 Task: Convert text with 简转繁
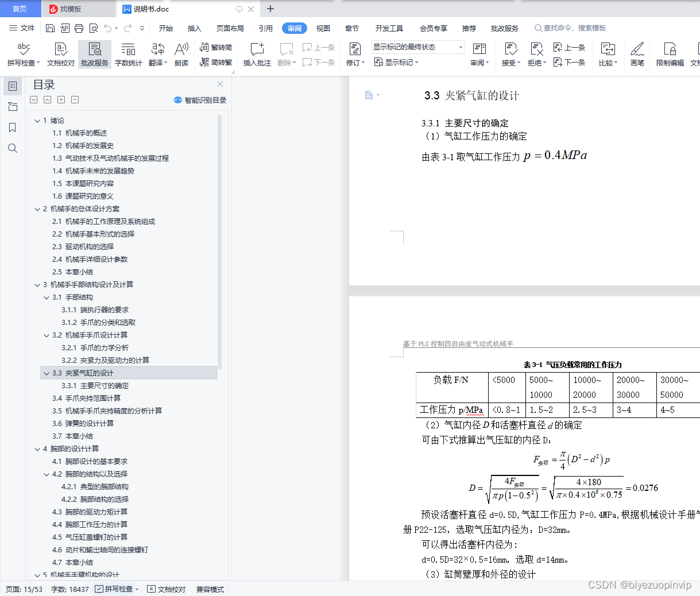(216, 62)
